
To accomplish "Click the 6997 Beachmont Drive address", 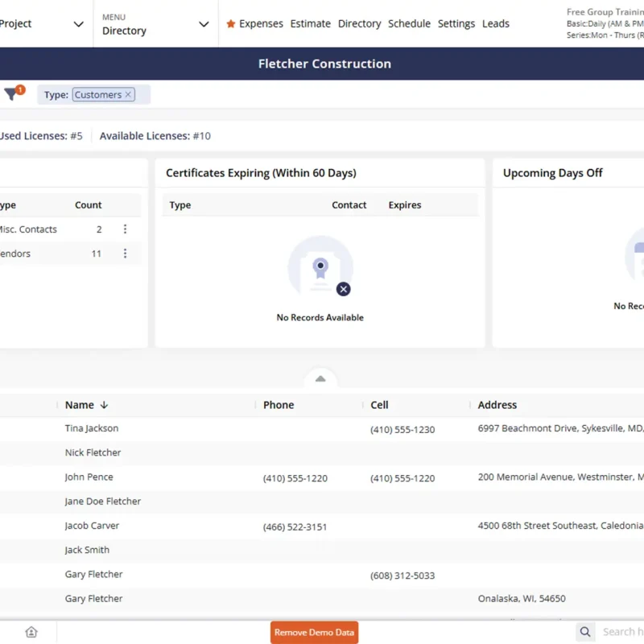I will point(560,428).
